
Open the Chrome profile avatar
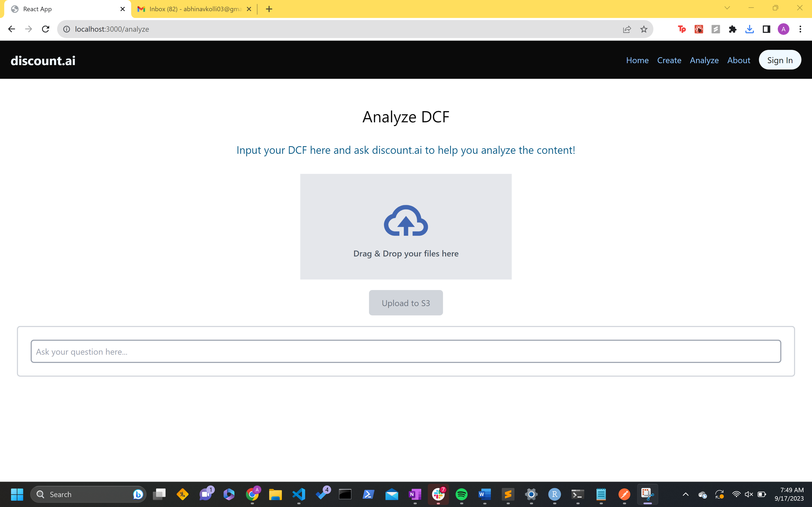[783, 29]
